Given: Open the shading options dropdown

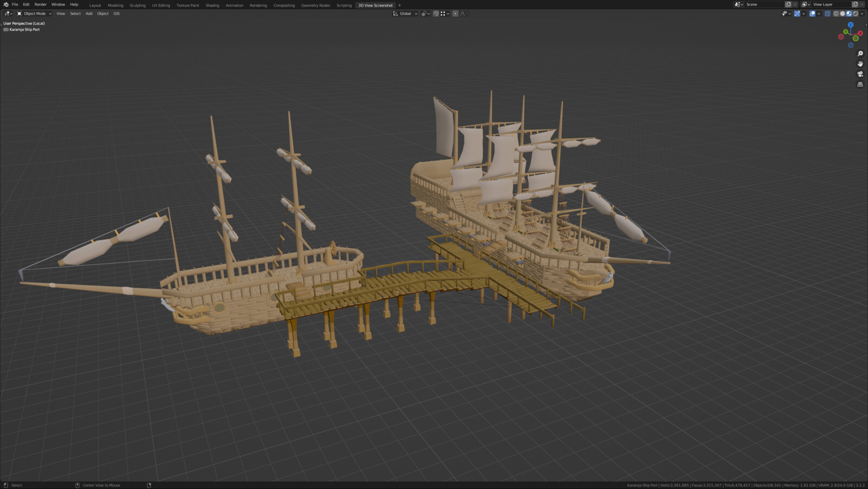Looking at the screenshot, I should click(862, 14).
